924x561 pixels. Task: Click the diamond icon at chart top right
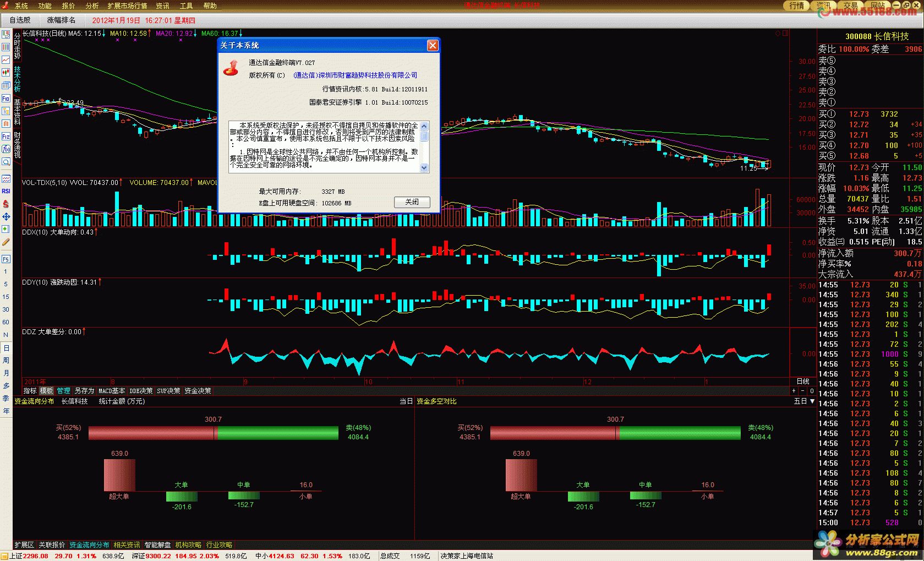pos(778,33)
